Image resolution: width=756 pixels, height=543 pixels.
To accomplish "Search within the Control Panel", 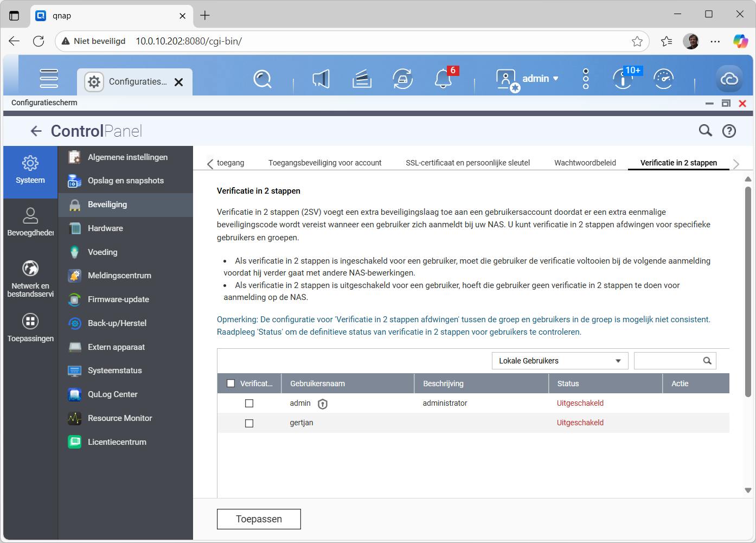I will coord(705,130).
